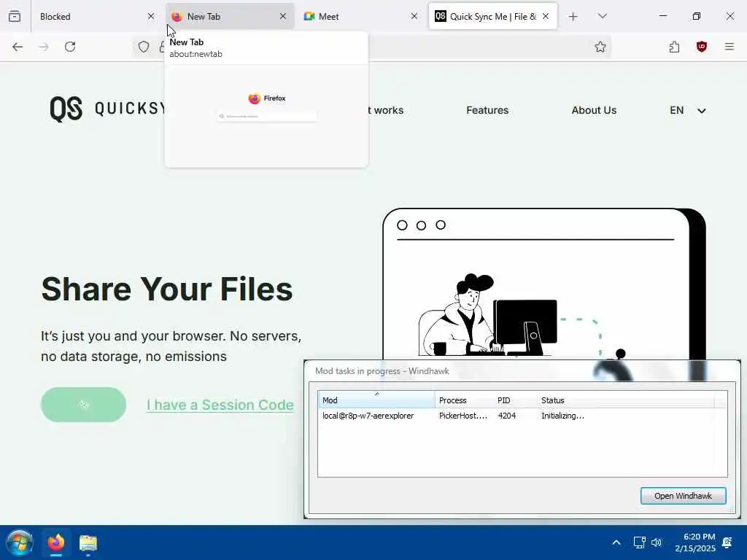The height and width of the screenshot is (560, 747).
Task: Open the volume speaker tray icon
Action: 657,542
